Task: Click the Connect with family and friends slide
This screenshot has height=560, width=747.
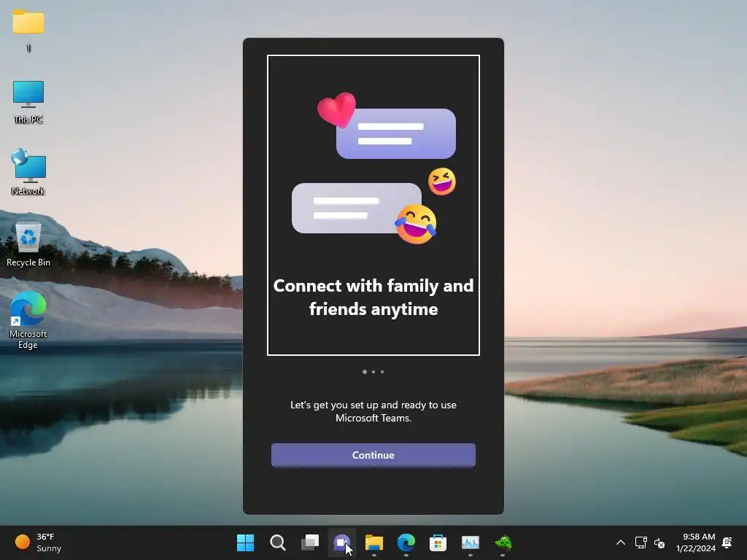Action: (x=373, y=205)
